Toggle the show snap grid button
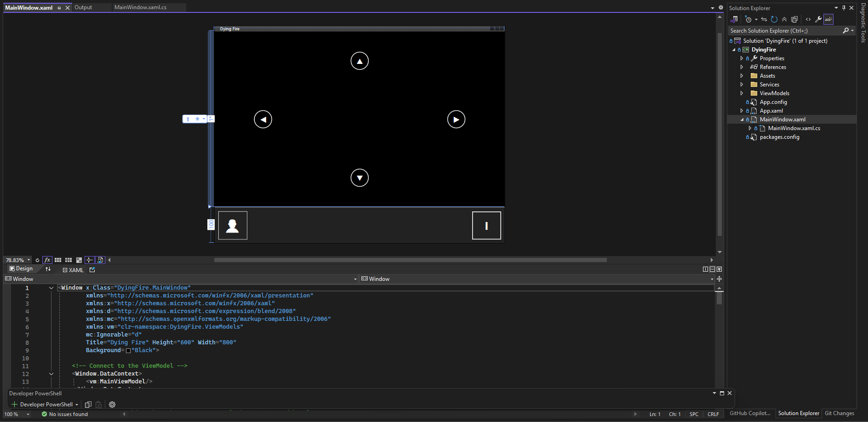Viewport: 868px width, 422px height. tap(58, 260)
